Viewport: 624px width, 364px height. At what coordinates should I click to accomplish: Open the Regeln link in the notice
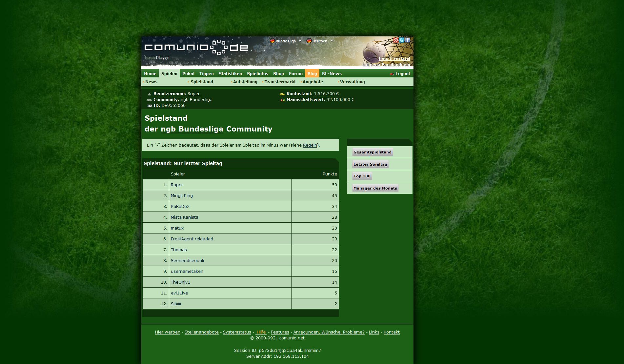[310, 145]
